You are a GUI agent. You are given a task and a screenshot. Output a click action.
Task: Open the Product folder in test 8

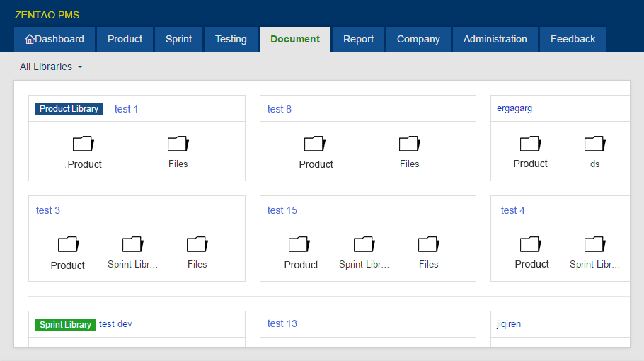pyautogui.click(x=316, y=152)
